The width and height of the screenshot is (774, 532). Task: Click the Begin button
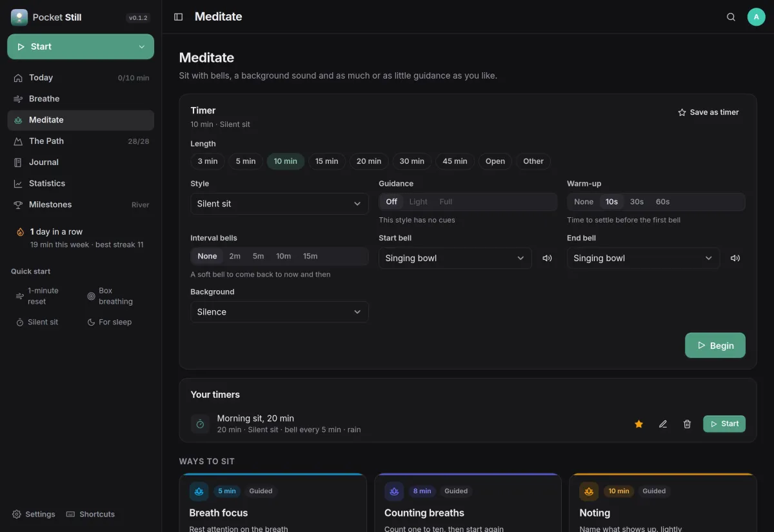[715, 346]
